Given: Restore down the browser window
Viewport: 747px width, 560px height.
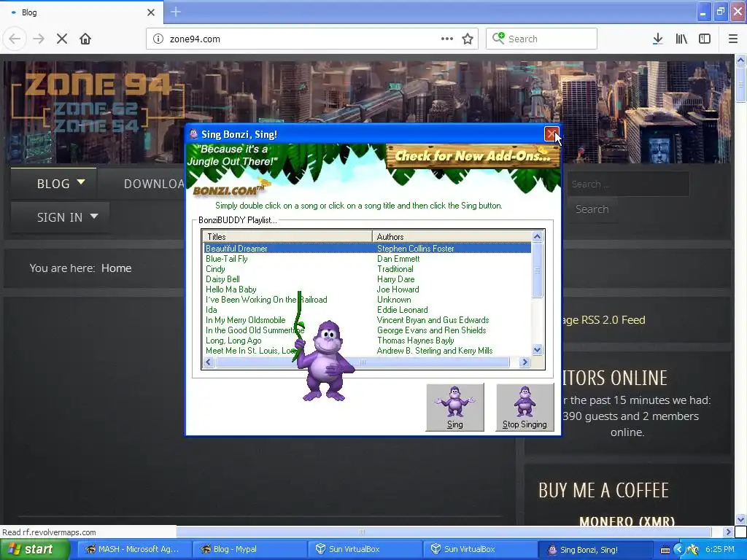Looking at the screenshot, I should coord(720,12).
